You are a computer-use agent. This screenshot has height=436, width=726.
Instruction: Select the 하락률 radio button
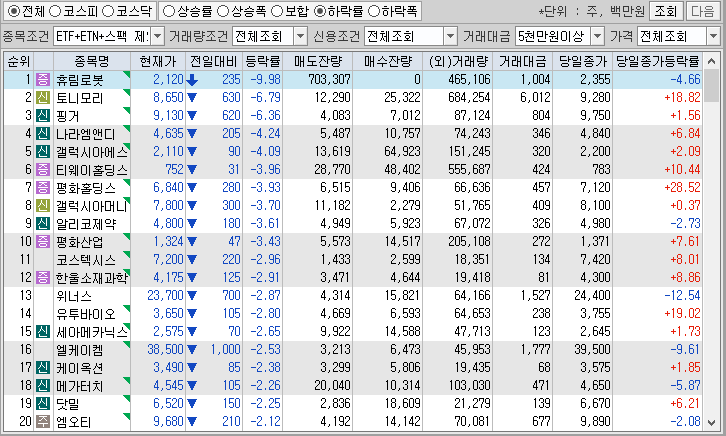319,11
